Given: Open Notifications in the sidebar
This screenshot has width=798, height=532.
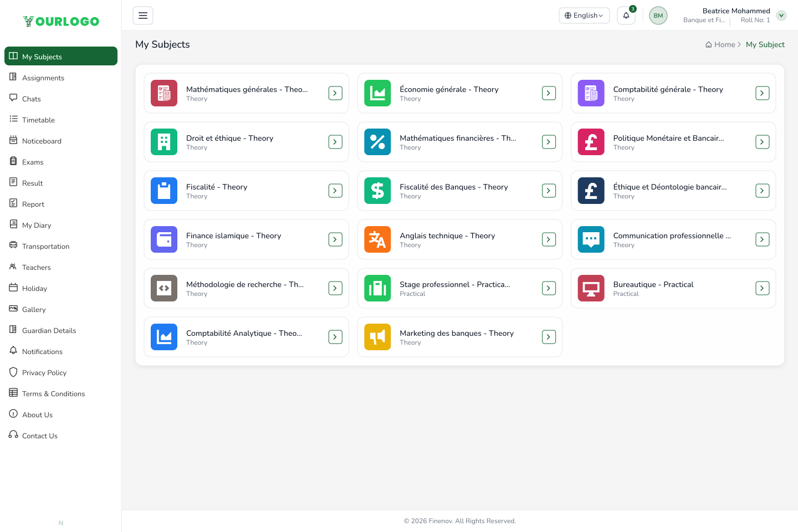Looking at the screenshot, I should click(61, 351).
